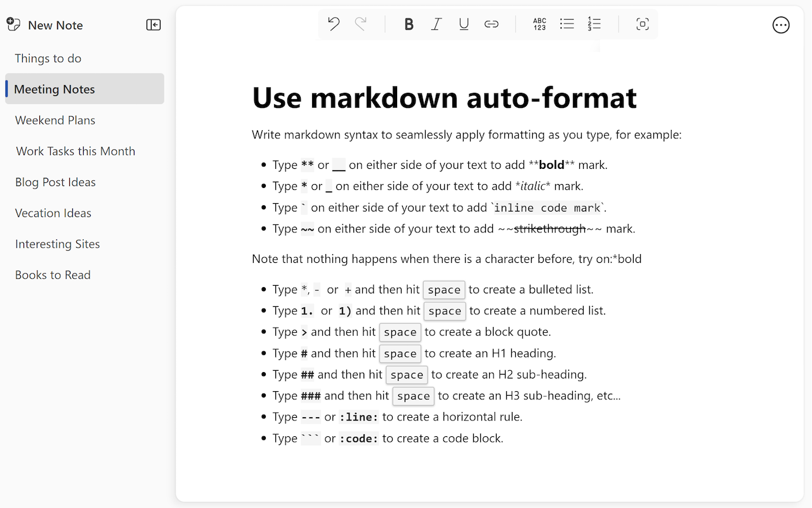Enter focus mode for the editor

[642, 23]
